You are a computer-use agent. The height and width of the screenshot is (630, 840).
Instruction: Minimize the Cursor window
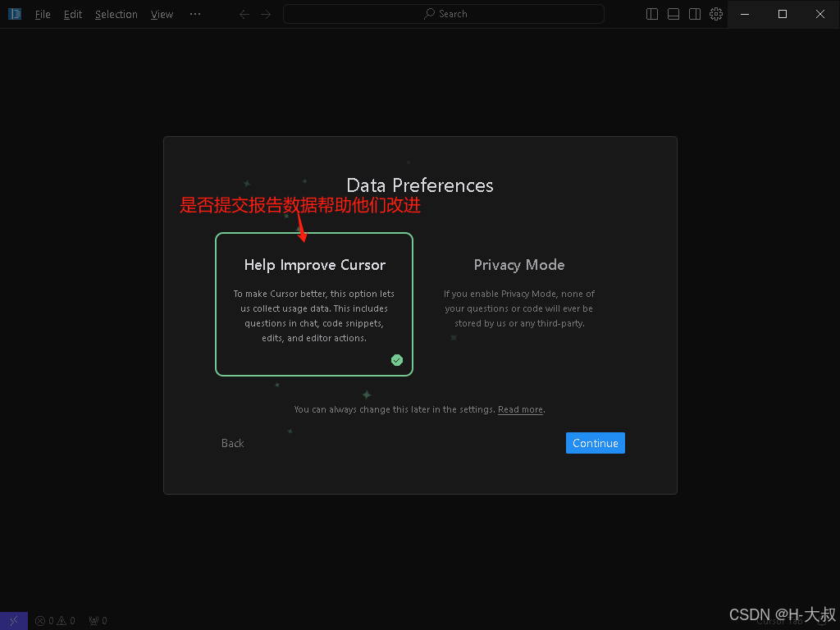(745, 14)
